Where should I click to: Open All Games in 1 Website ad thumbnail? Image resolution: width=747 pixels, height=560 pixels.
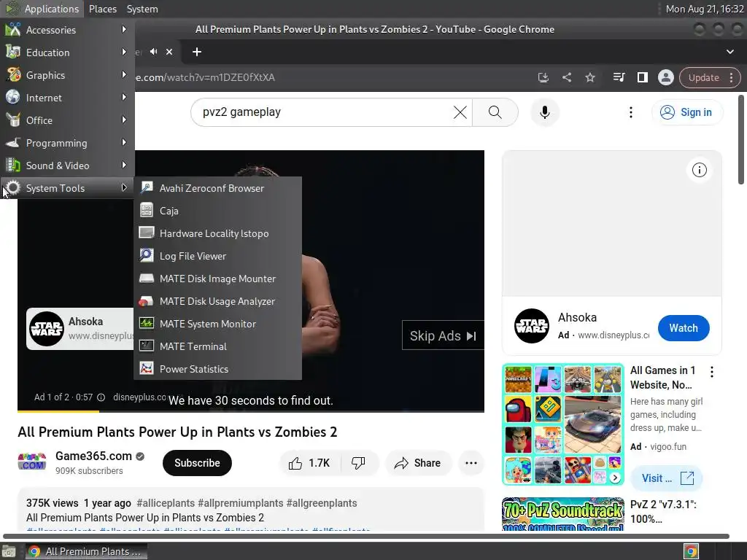click(562, 424)
